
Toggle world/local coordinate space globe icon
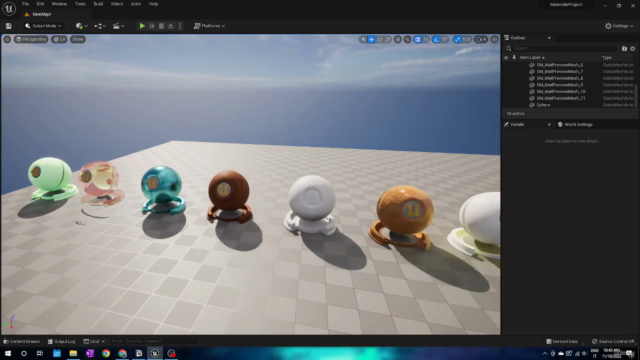click(x=398, y=40)
